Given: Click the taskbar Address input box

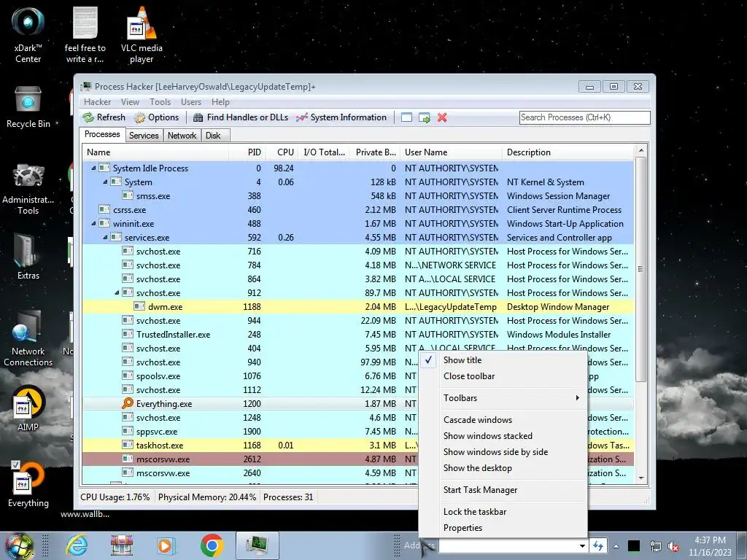Looking at the screenshot, I should [x=508, y=546].
